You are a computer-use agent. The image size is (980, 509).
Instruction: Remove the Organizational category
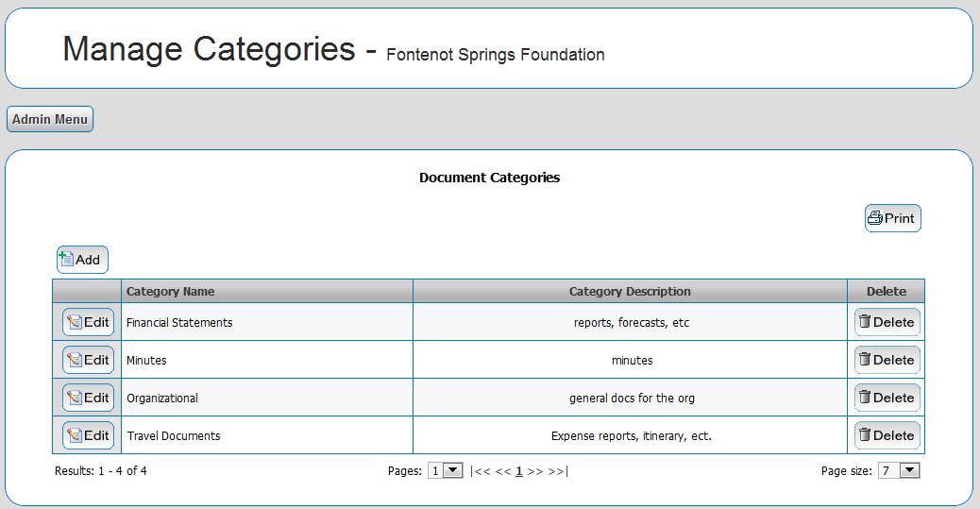click(x=887, y=398)
